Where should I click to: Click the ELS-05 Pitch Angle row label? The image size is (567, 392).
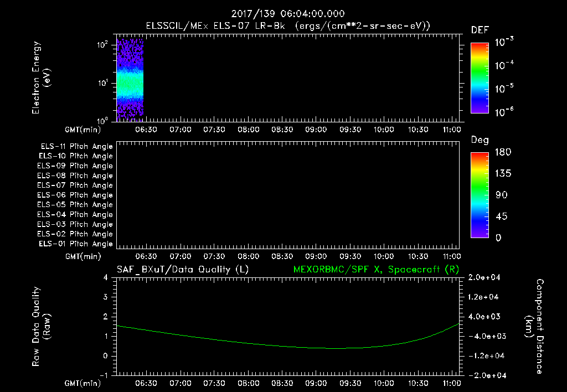[x=75, y=205]
